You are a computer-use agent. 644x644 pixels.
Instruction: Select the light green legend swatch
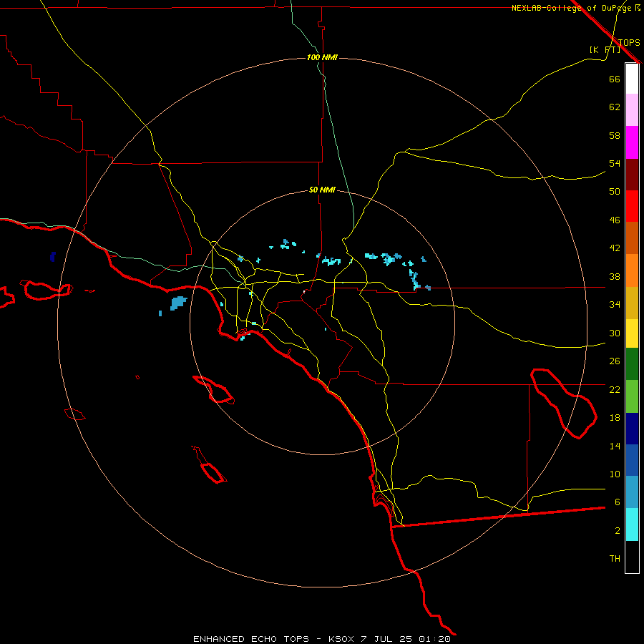[632, 396]
